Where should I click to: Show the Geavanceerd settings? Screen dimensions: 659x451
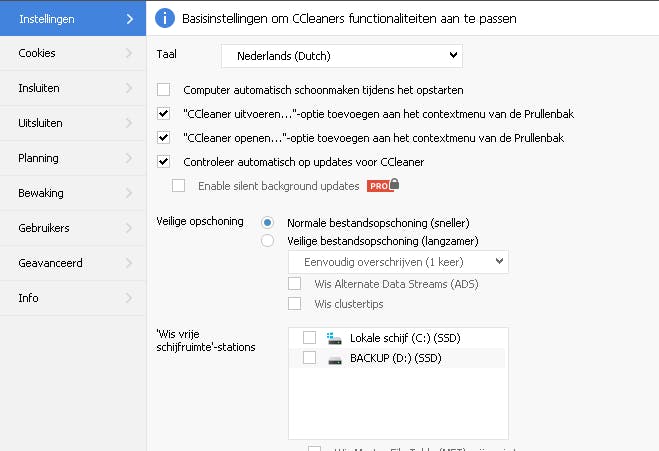73,263
